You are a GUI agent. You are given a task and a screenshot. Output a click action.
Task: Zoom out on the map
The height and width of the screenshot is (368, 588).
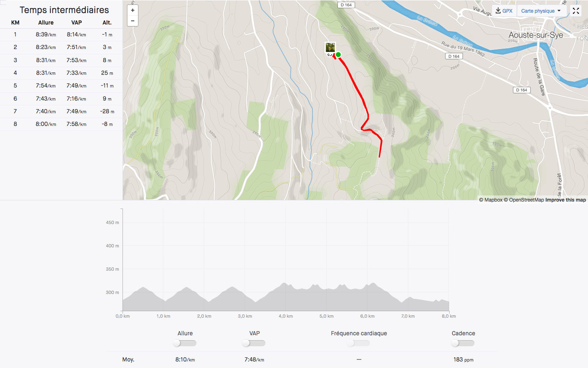(133, 21)
